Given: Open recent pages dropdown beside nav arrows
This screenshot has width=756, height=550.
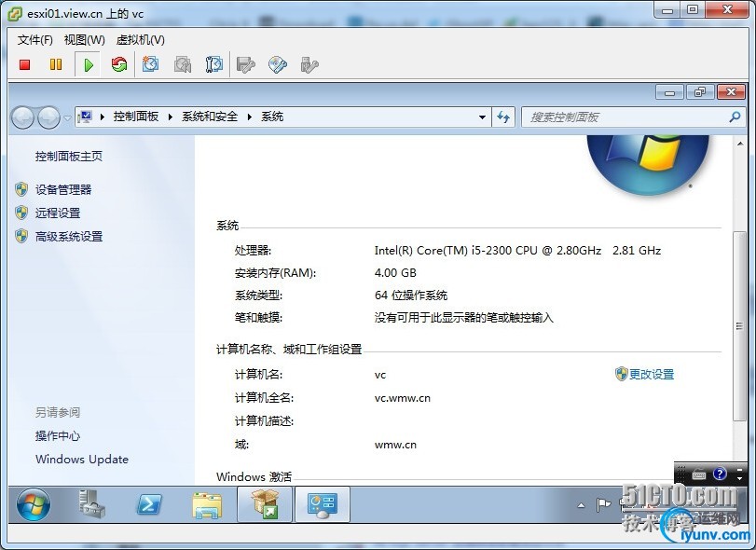Looking at the screenshot, I should point(67,117).
